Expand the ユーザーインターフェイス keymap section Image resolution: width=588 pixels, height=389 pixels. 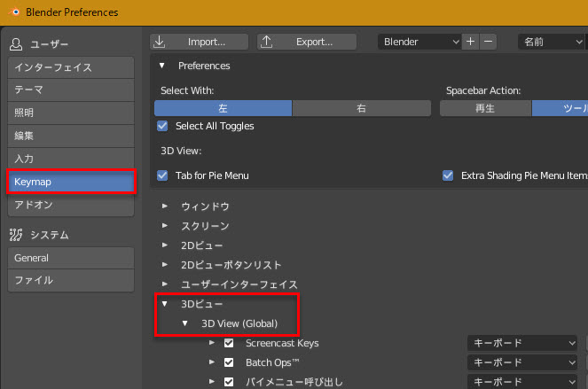[165, 284]
